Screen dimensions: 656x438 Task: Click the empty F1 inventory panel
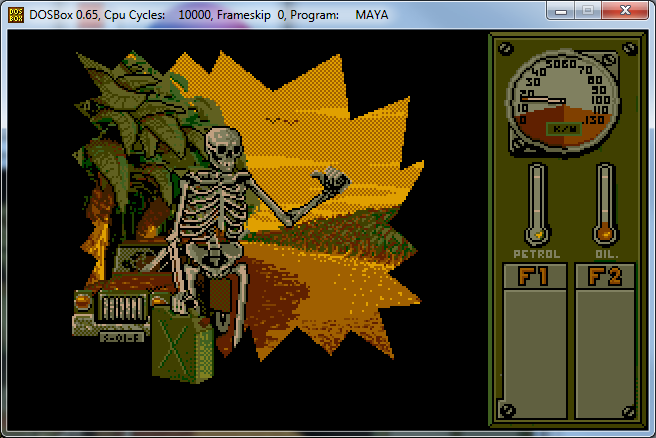[535, 353]
